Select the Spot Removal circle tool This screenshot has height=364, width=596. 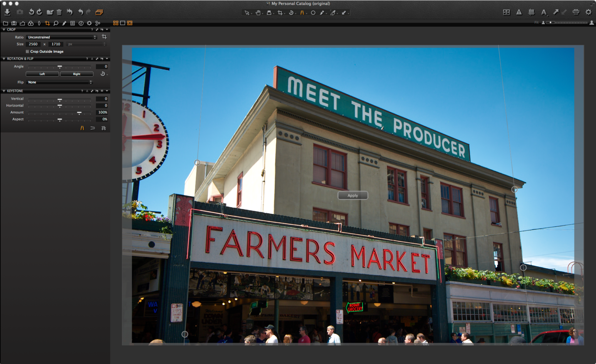(313, 13)
